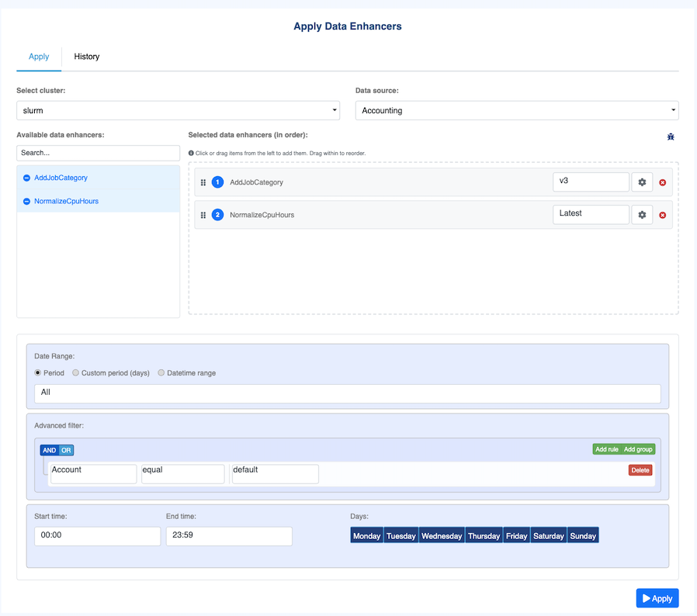Focus the enhancers Search field
Image resolution: width=697 pixels, height=616 pixels.
coord(99,153)
